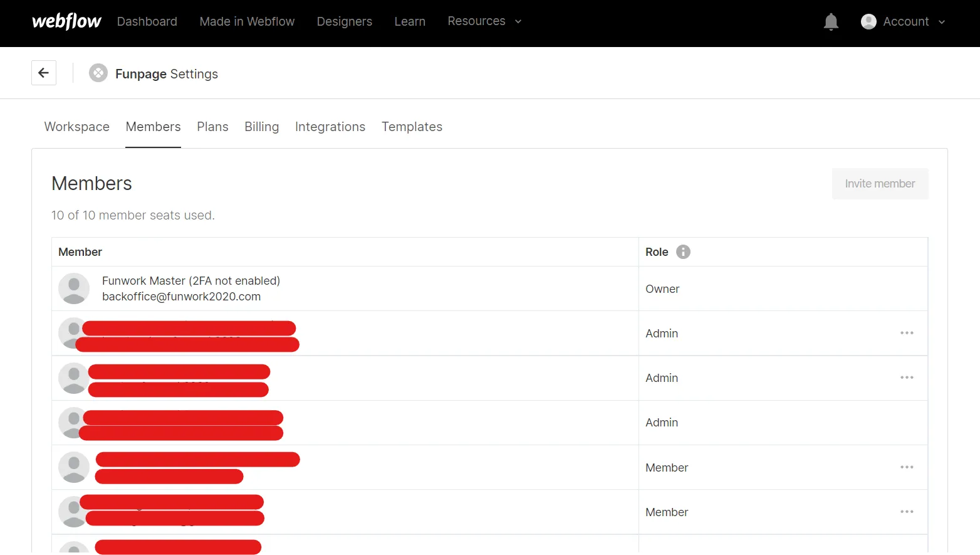980x555 pixels.
Task: Switch to the Billing tab
Action: pyautogui.click(x=261, y=127)
